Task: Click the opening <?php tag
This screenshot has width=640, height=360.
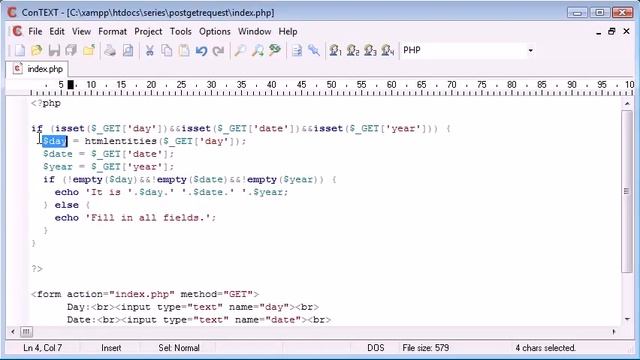Action: 46,103
